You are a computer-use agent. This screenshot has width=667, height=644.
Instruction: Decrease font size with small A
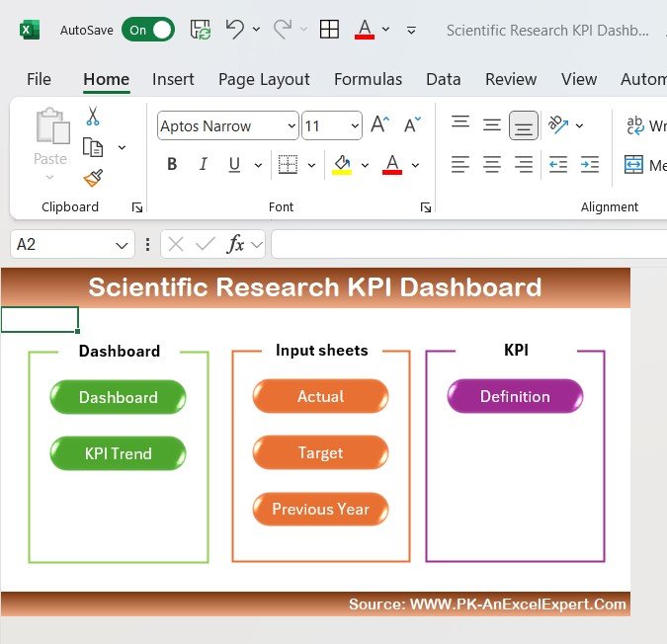412,125
